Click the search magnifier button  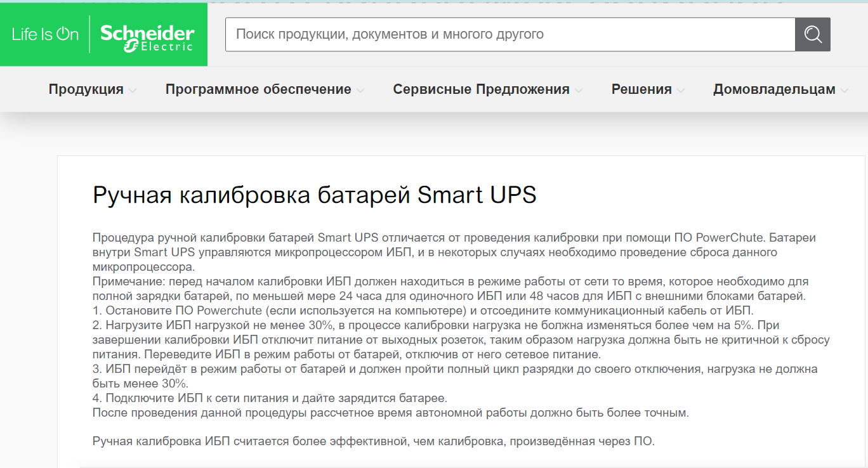813,34
